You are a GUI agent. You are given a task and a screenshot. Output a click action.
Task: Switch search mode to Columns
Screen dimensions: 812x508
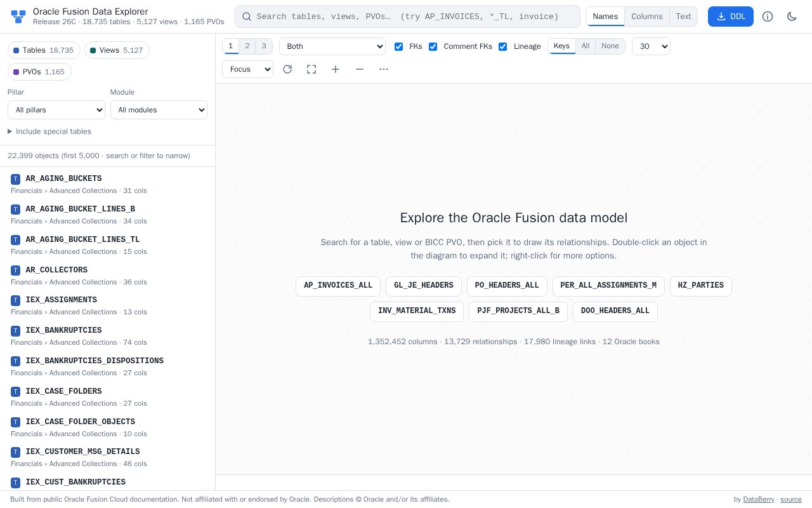646,17
